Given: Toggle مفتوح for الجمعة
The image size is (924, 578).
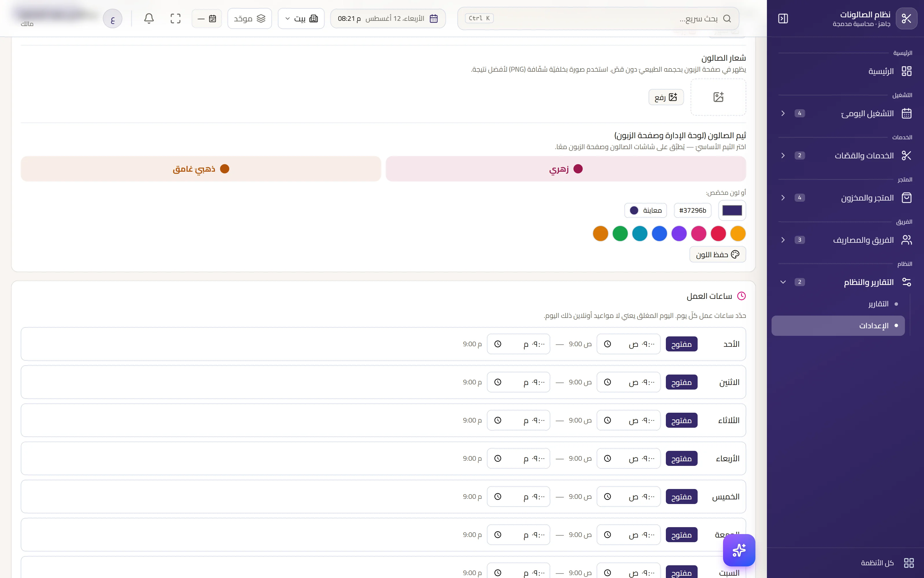Looking at the screenshot, I should pos(681,535).
